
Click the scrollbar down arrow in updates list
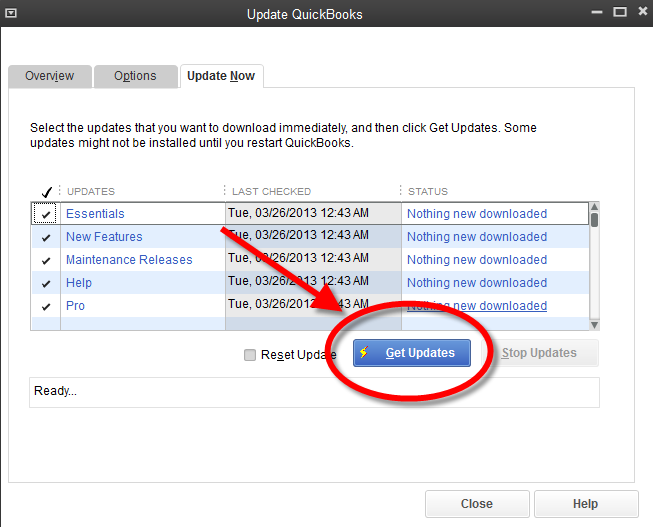[594, 325]
